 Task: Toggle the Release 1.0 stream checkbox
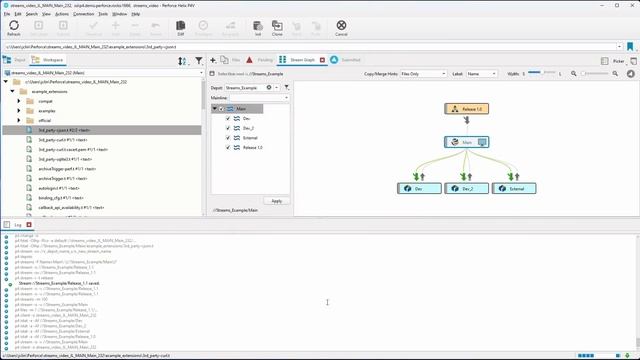[x=228, y=147]
